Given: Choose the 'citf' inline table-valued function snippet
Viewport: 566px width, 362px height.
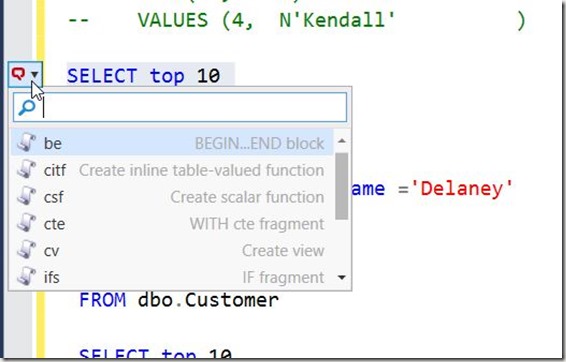Looking at the screenshot, I should [x=172, y=170].
